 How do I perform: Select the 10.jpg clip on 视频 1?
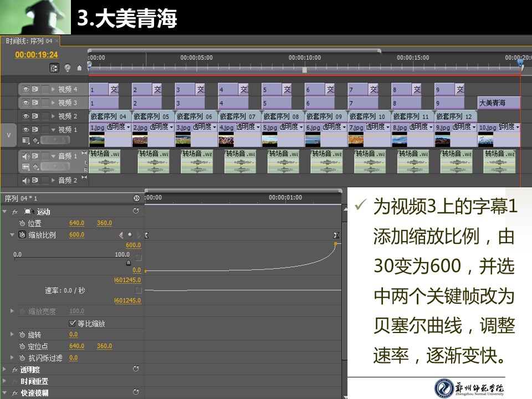pyautogui.click(x=499, y=135)
